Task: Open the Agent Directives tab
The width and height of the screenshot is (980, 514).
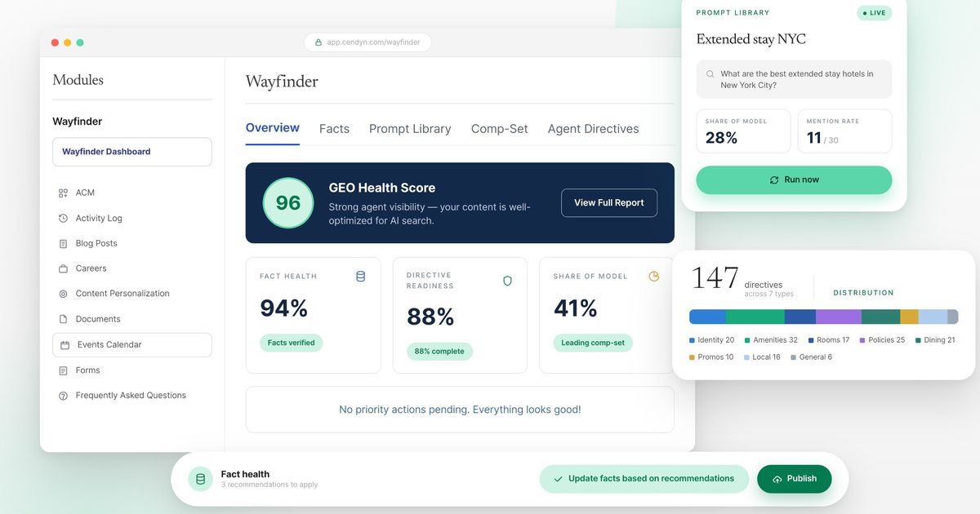Action: click(594, 129)
